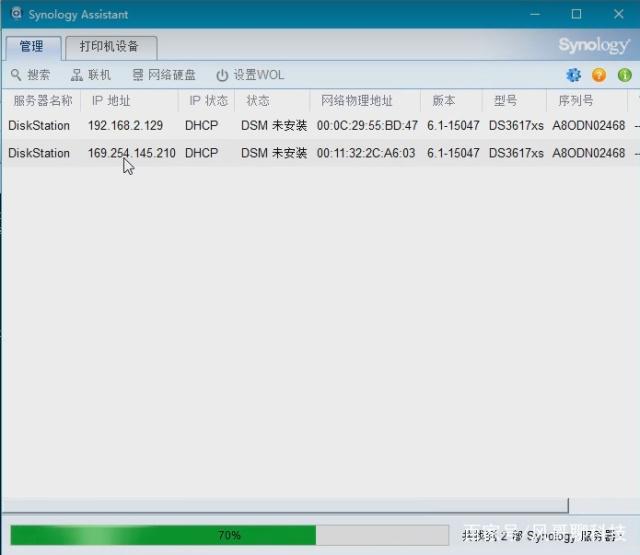This screenshot has height=555, width=640.
Task: Click the found servers status text
Action: point(541,535)
